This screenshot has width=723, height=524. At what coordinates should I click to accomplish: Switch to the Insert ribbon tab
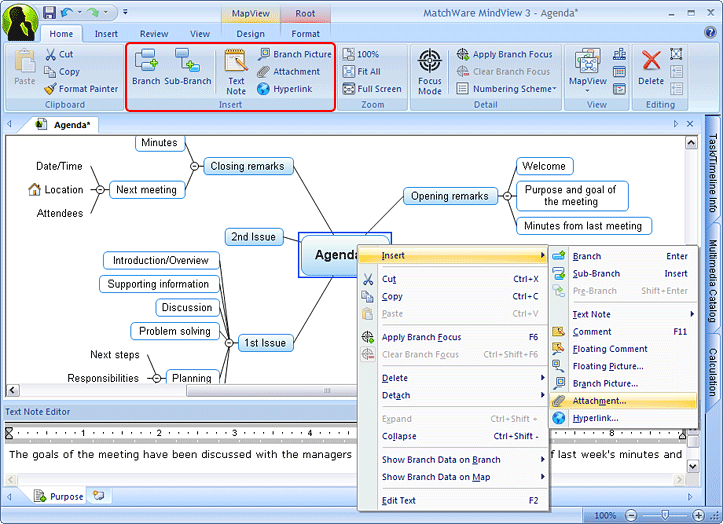click(x=106, y=34)
